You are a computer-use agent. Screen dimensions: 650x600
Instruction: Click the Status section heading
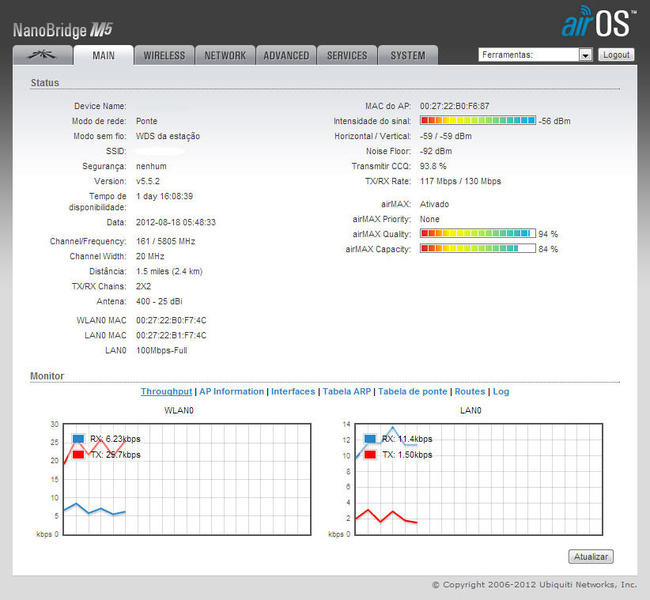click(45, 83)
